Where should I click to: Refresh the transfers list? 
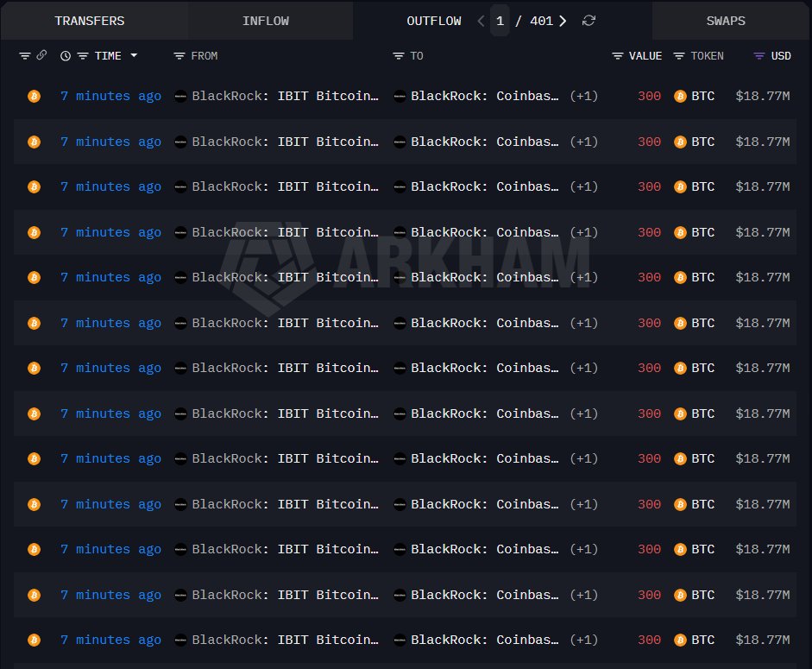pos(589,21)
